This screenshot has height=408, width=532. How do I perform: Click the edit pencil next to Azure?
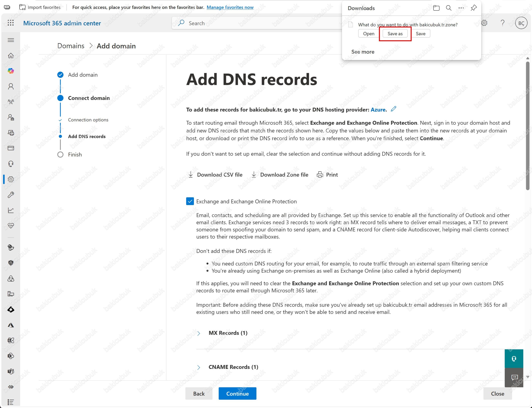393,109
